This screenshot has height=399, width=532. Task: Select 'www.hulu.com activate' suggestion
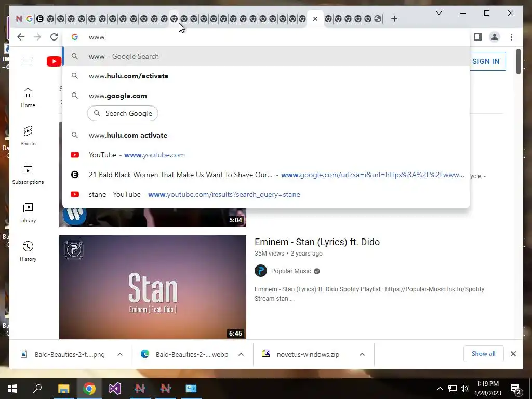click(266, 135)
